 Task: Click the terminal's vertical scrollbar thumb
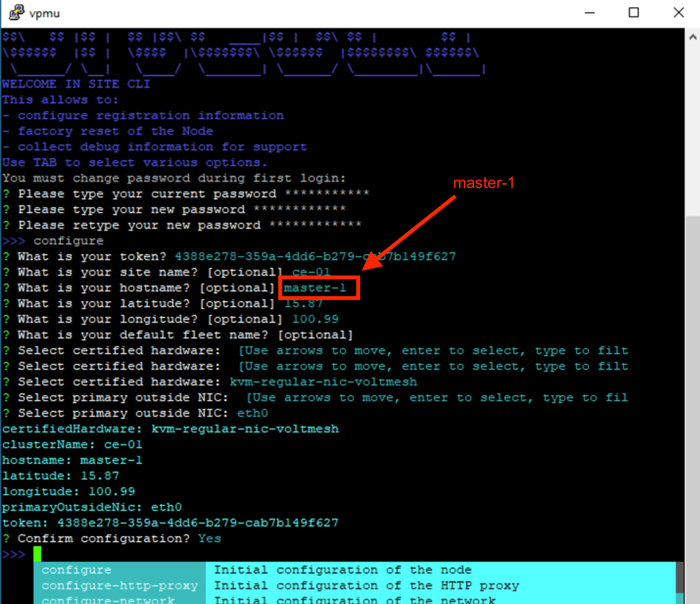(693, 390)
